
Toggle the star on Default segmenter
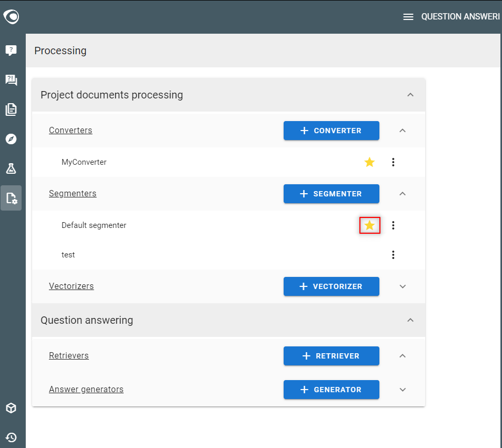(369, 225)
